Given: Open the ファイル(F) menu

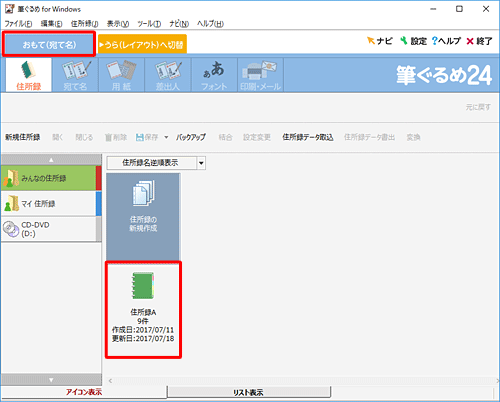Looking at the screenshot, I should [x=18, y=24].
